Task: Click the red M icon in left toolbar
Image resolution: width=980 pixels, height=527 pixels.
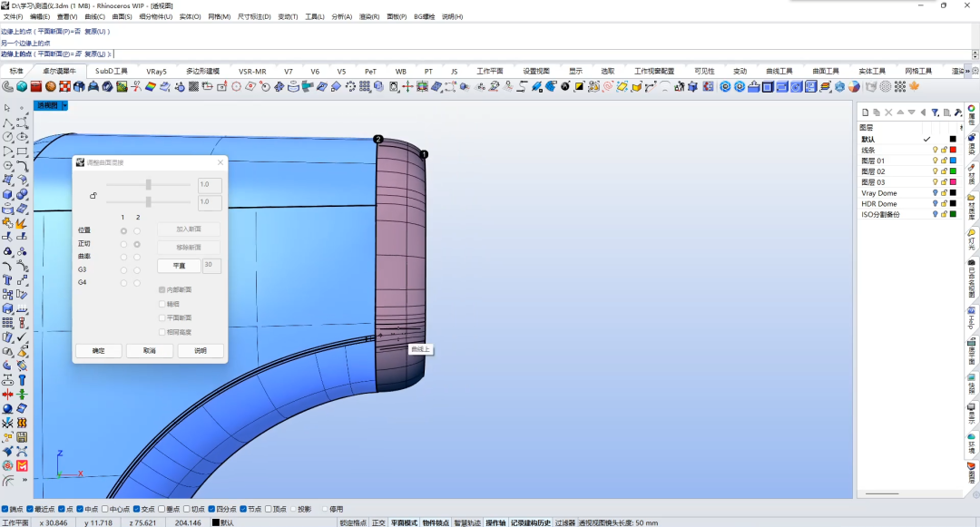Action: tap(22, 466)
